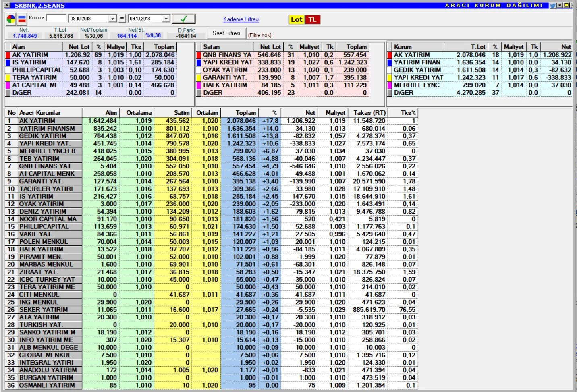Click Net value 1.748.849 in summary
This screenshot has height=392, width=577.
tap(25, 36)
